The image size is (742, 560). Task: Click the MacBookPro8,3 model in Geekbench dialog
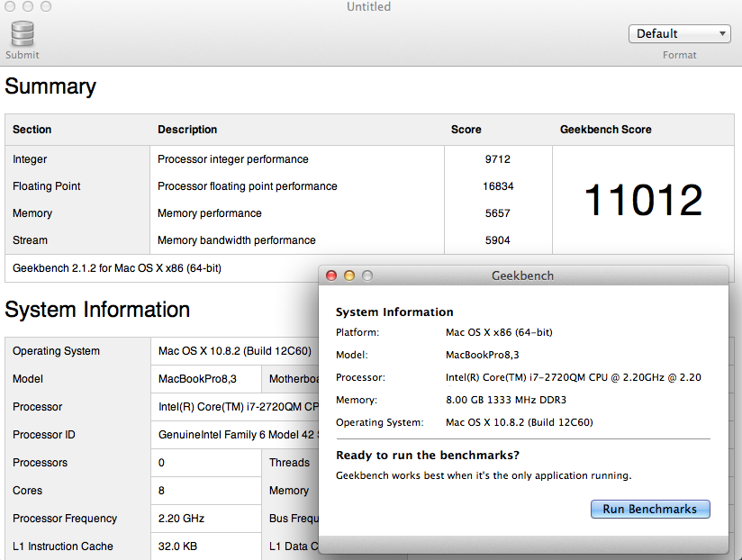pos(482,355)
